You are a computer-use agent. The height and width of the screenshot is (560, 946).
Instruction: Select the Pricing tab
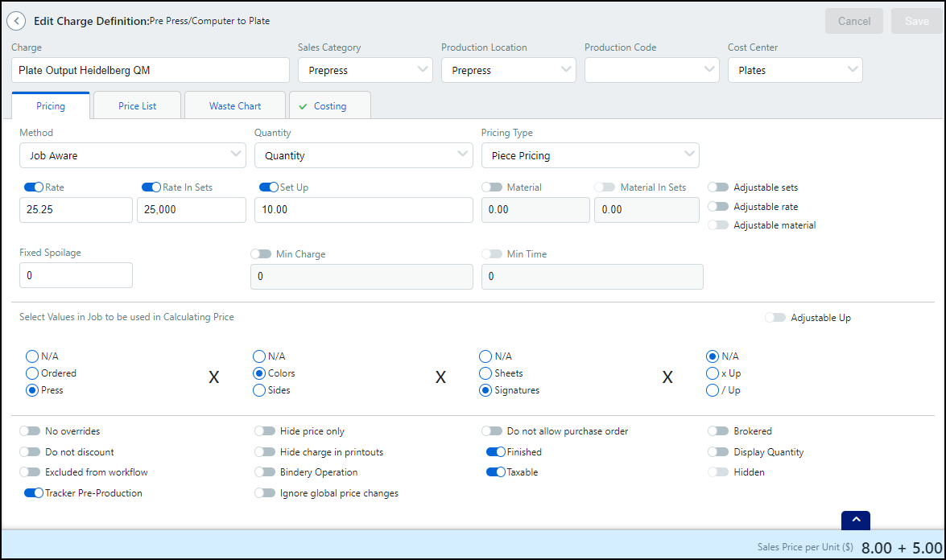[51, 105]
